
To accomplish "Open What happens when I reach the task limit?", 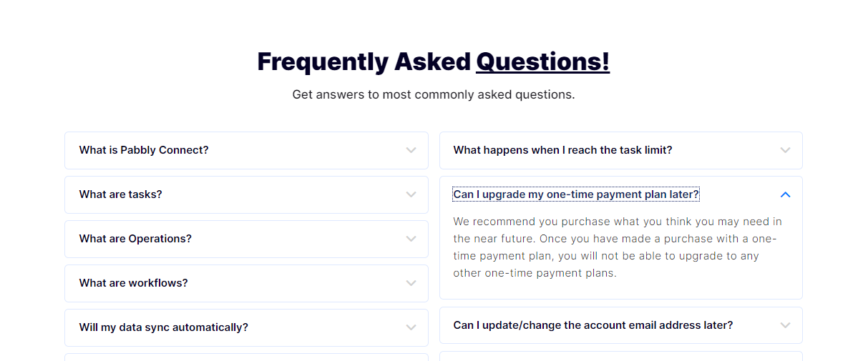I will [x=621, y=150].
